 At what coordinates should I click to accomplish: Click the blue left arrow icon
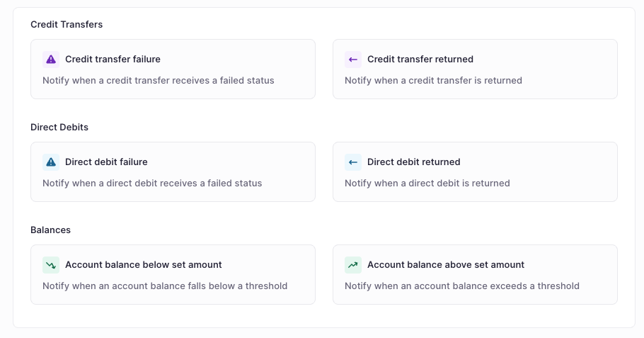pos(353,162)
